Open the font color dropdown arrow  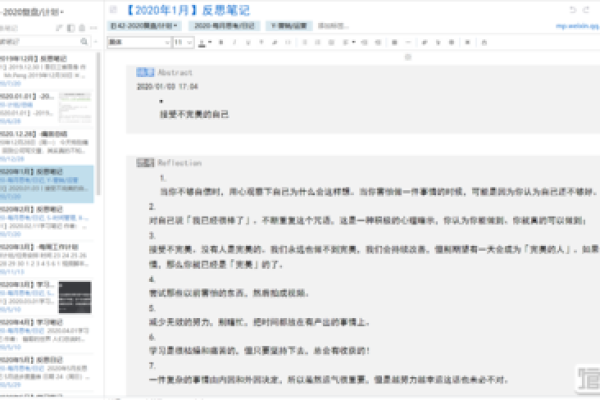210,42
